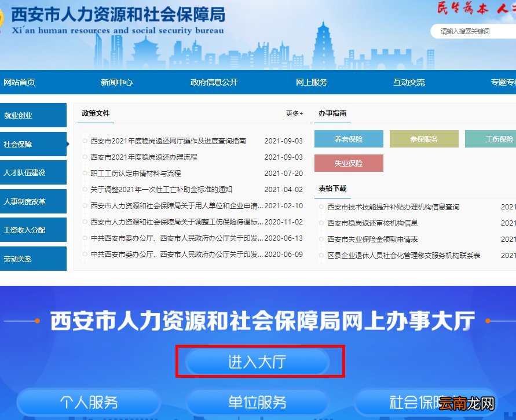Viewport: 516px width, 420px height.
Task: Open 关于调整2021年一次性工亡补助金标准的通知 link
Action: tap(161, 190)
